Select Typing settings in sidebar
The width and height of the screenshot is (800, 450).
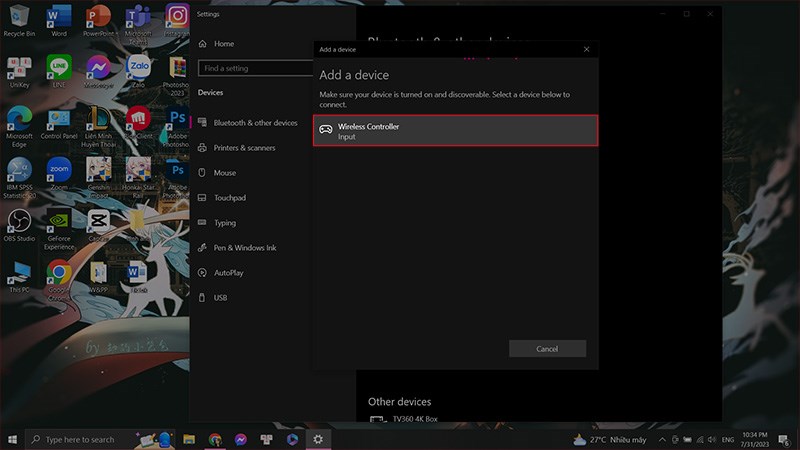coord(224,223)
